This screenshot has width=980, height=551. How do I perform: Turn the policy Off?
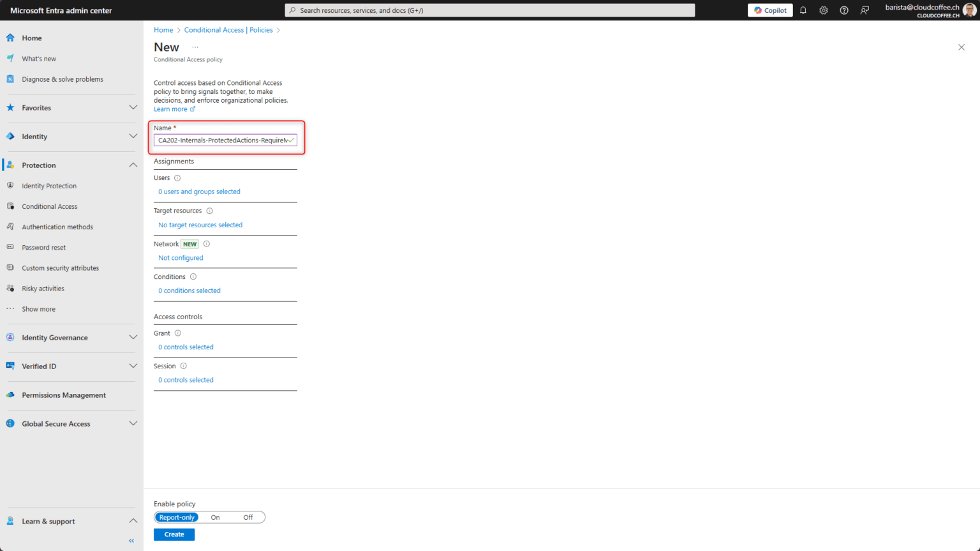click(248, 517)
